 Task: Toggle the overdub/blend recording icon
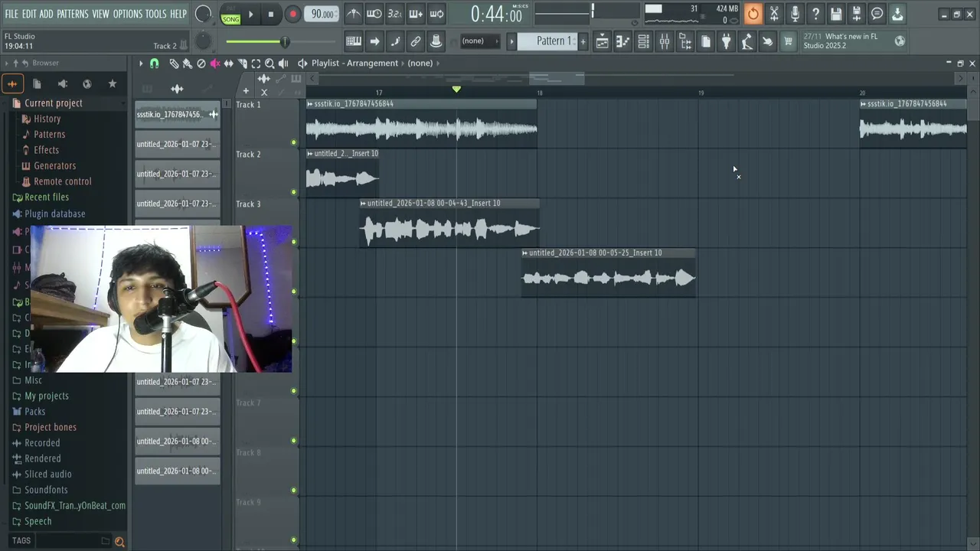[416, 14]
